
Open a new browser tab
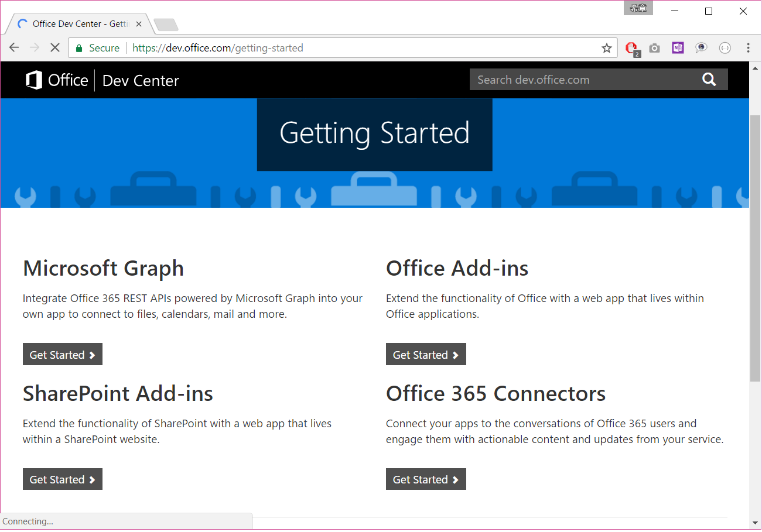point(166,25)
